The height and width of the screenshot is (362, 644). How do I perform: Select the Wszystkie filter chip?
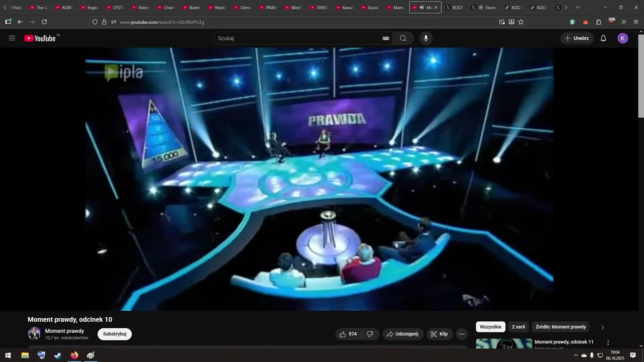coord(491,327)
